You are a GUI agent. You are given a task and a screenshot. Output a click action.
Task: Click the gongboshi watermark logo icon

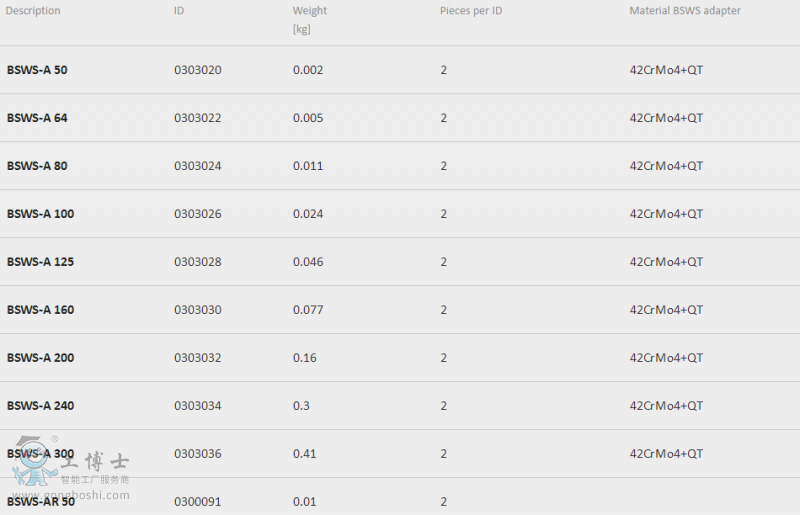point(34,460)
